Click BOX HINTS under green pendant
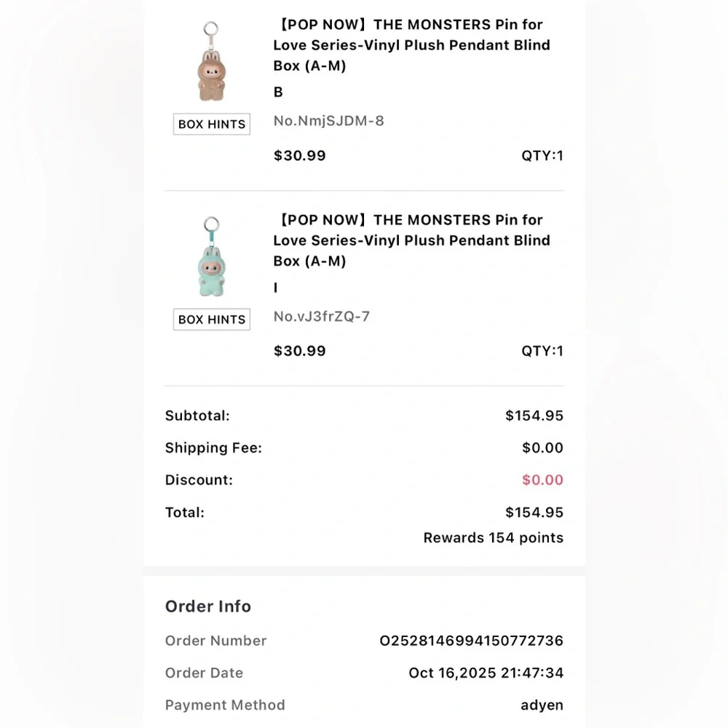This screenshot has height=728, width=728. pyautogui.click(x=212, y=320)
